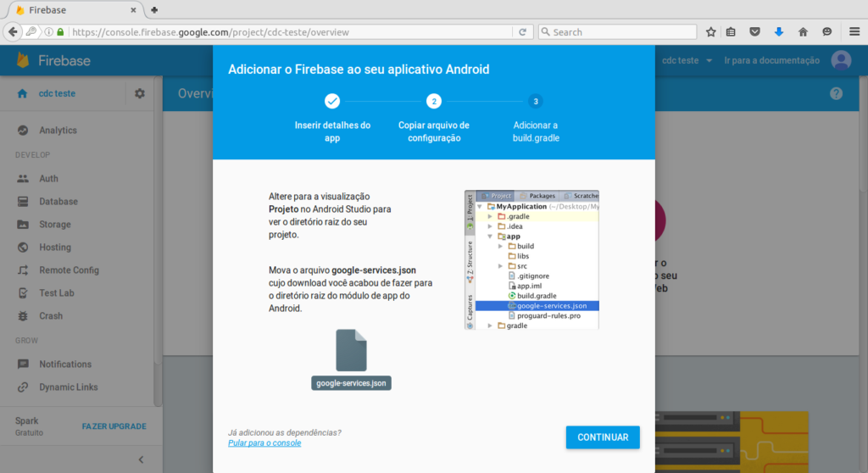Open a new tab with plus button

[x=154, y=10]
